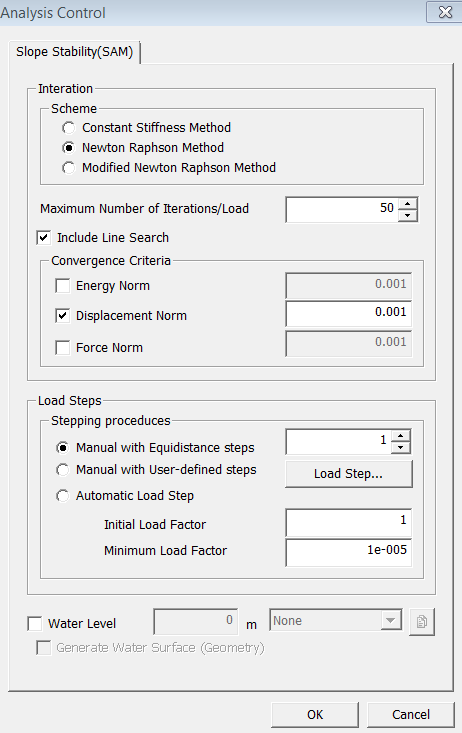Click the Minimum Load Factor input field
This screenshot has height=733, width=462.
tap(348, 552)
